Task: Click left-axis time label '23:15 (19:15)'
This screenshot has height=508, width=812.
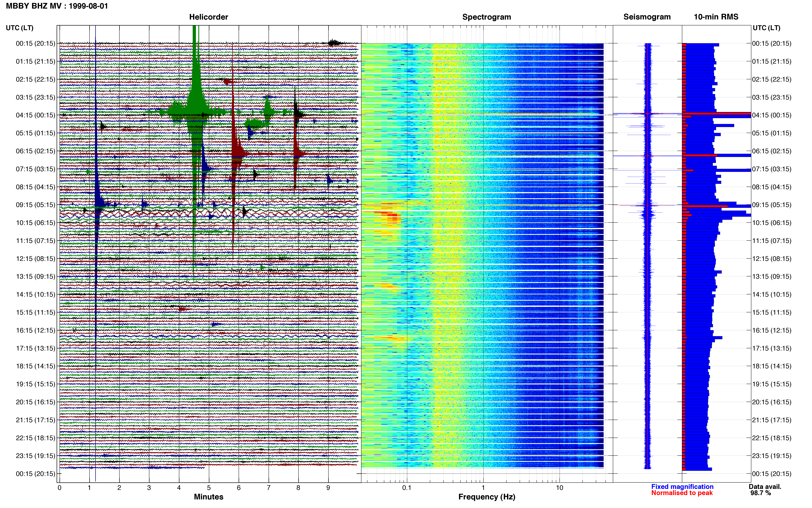Action: (x=36, y=456)
